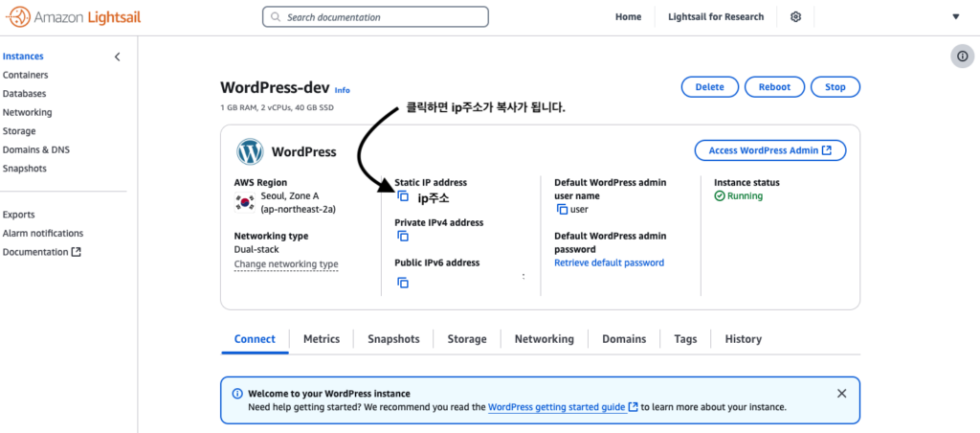The height and width of the screenshot is (433, 980).
Task: Click the Stop button
Action: coord(835,87)
